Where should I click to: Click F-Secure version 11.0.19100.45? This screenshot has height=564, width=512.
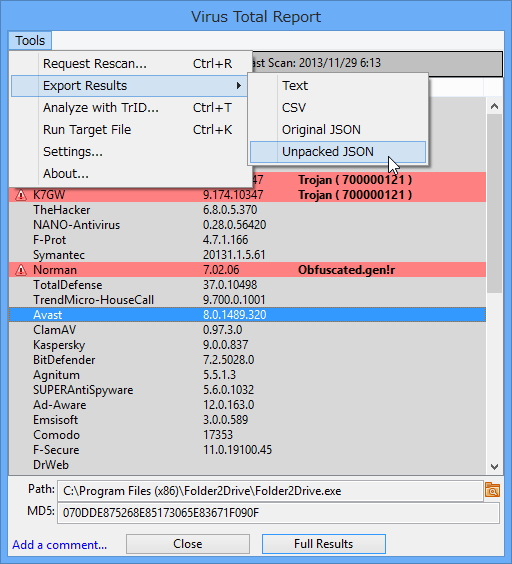point(237,450)
